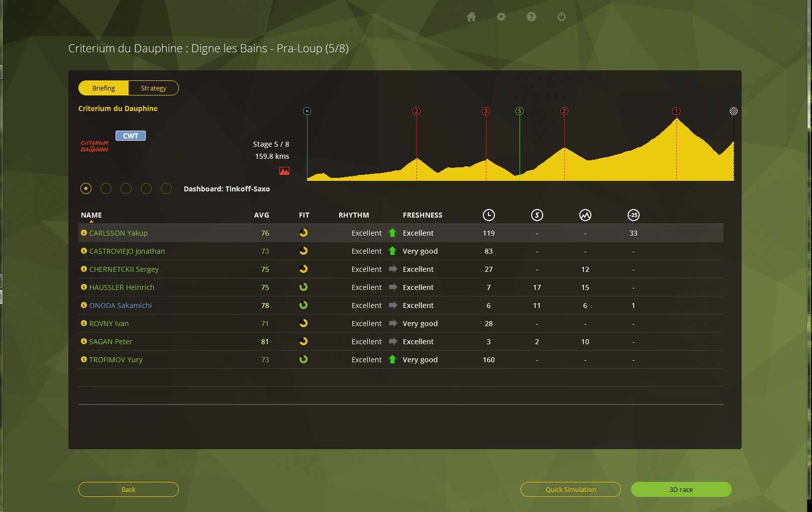The image size is (812, 512).
Task: Sort by under-25 classification icon
Action: tap(633, 215)
